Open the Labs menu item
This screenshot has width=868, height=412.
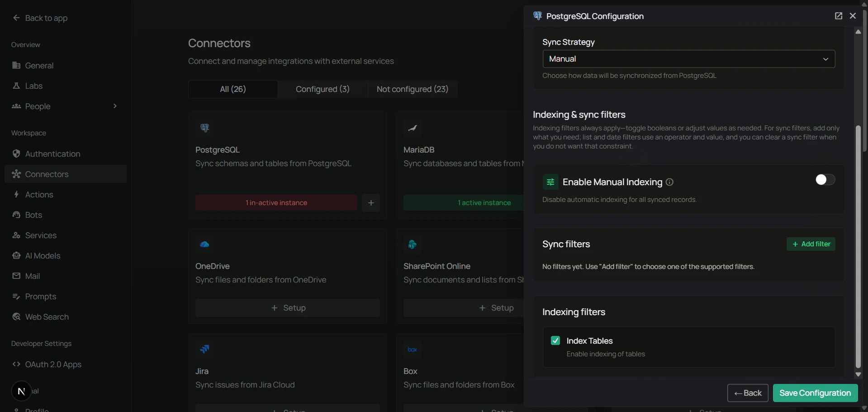(x=66, y=86)
